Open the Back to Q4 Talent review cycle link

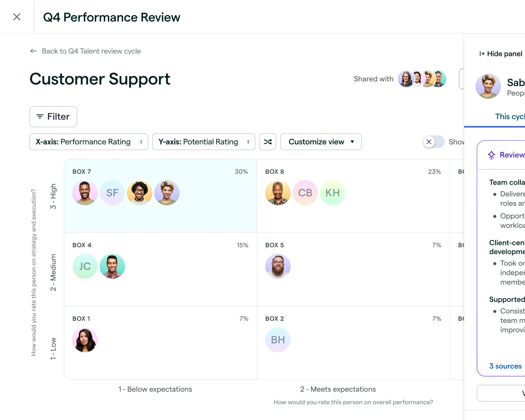pyautogui.click(x=91, y=51)
